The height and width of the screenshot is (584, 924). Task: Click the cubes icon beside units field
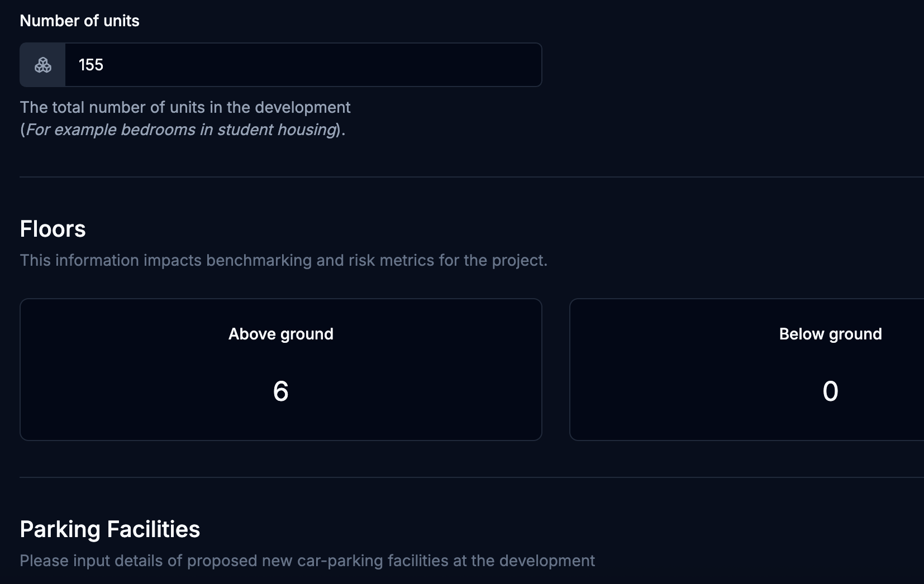(x=43, y=65)
